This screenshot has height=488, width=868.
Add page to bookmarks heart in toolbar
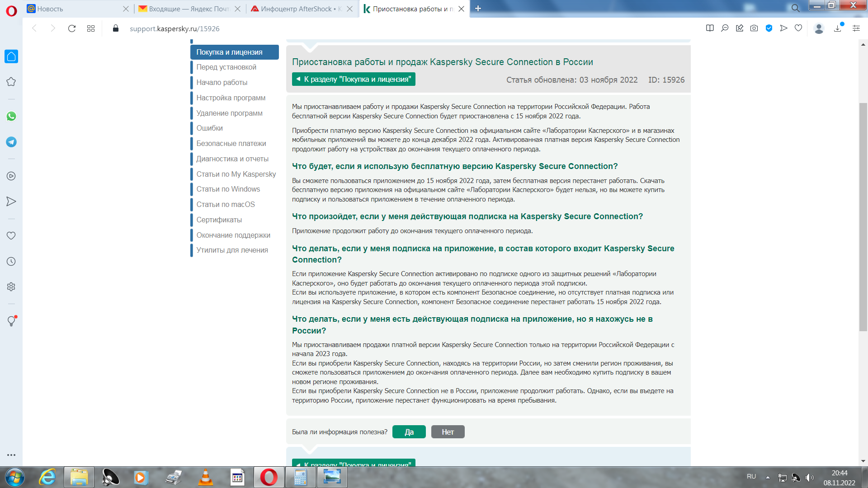pyautogui.click(x=798, y=28)
